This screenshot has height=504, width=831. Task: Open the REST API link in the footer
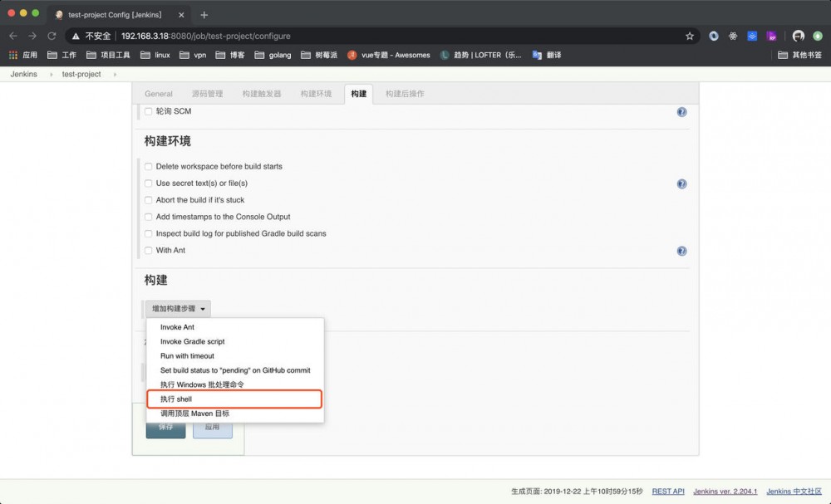point(668,491)
